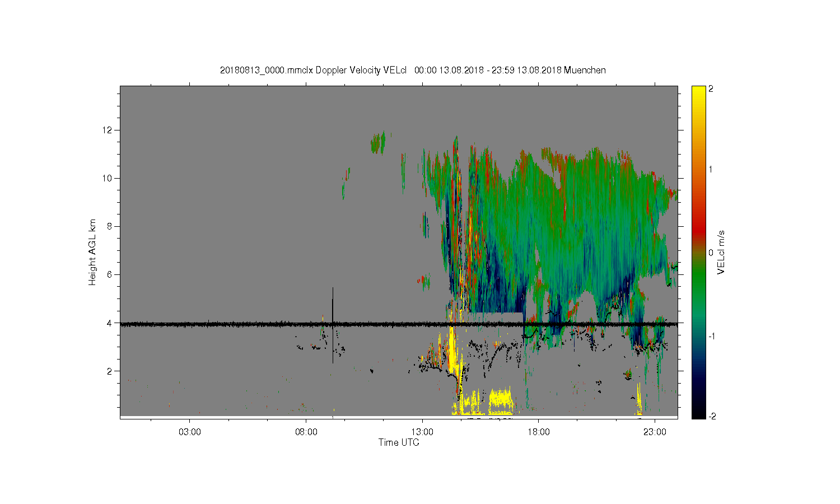
Task: Select the "Height AGL km" axis label
Action: click(x=92, y=252)
